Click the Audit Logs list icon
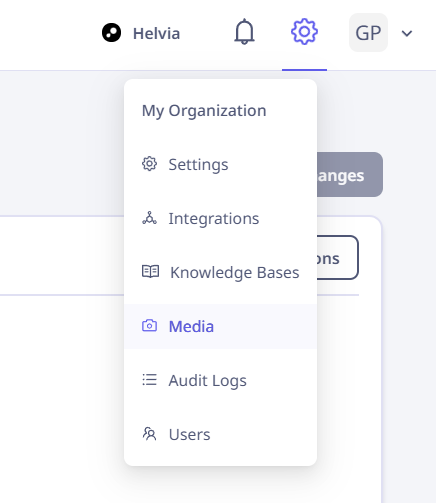The height and width of the screenshot is (503, 436). pyautogui.click(x=149, y=380)
